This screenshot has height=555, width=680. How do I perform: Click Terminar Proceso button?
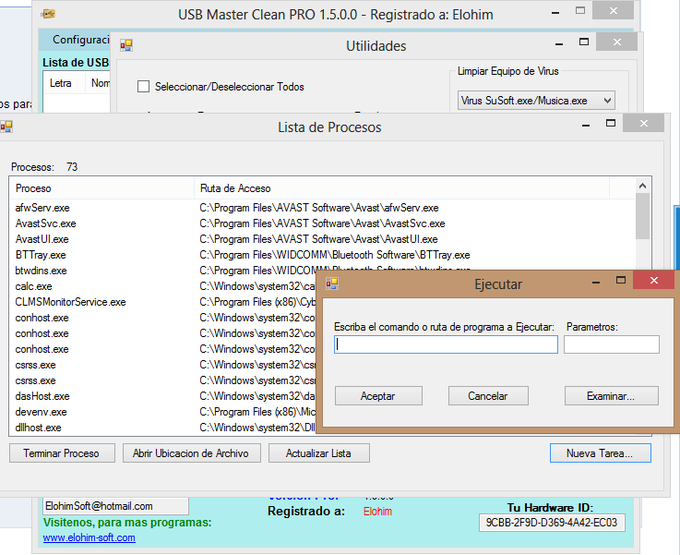(x=62, y=453)
